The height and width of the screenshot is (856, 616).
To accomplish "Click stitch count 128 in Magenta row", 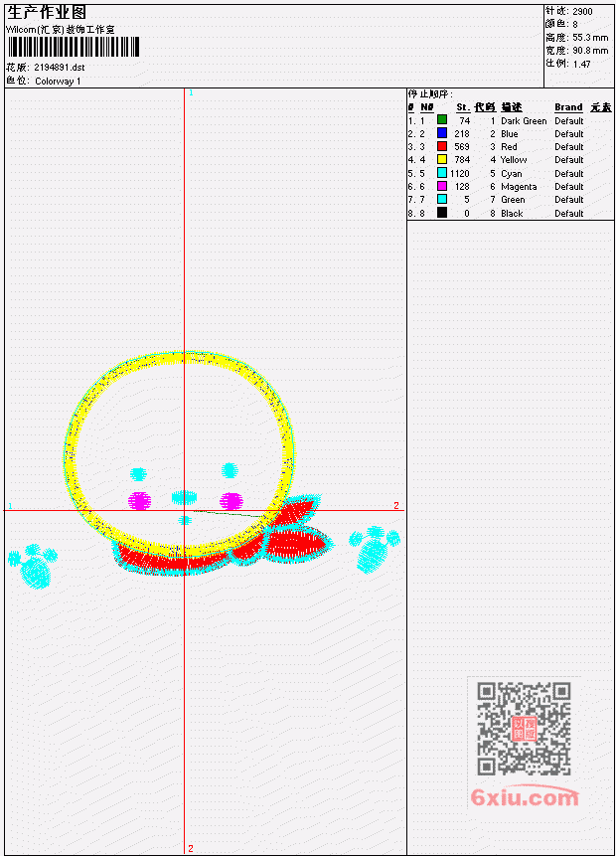I will coord(462,187).
